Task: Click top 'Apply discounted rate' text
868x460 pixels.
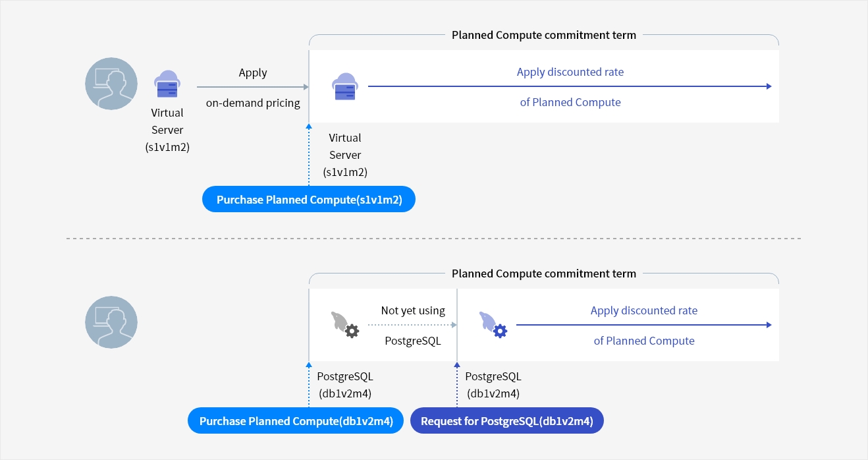Action: tap(570, 72)
